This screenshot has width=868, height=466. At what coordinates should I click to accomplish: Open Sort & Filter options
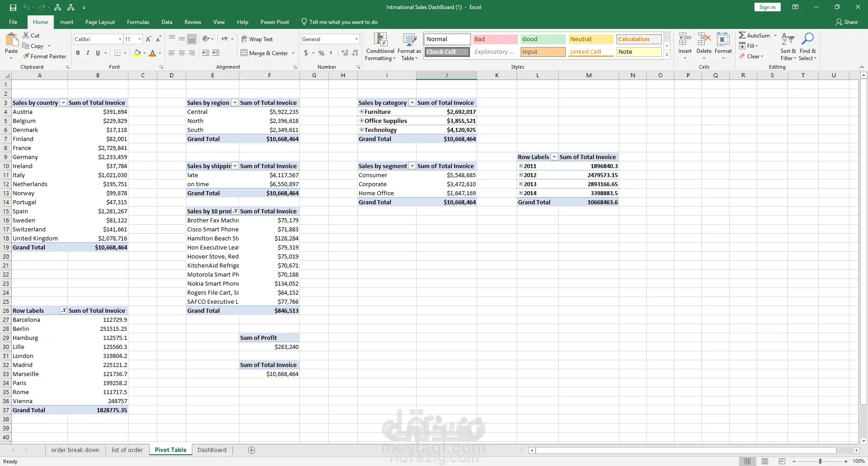coord(788,47)
